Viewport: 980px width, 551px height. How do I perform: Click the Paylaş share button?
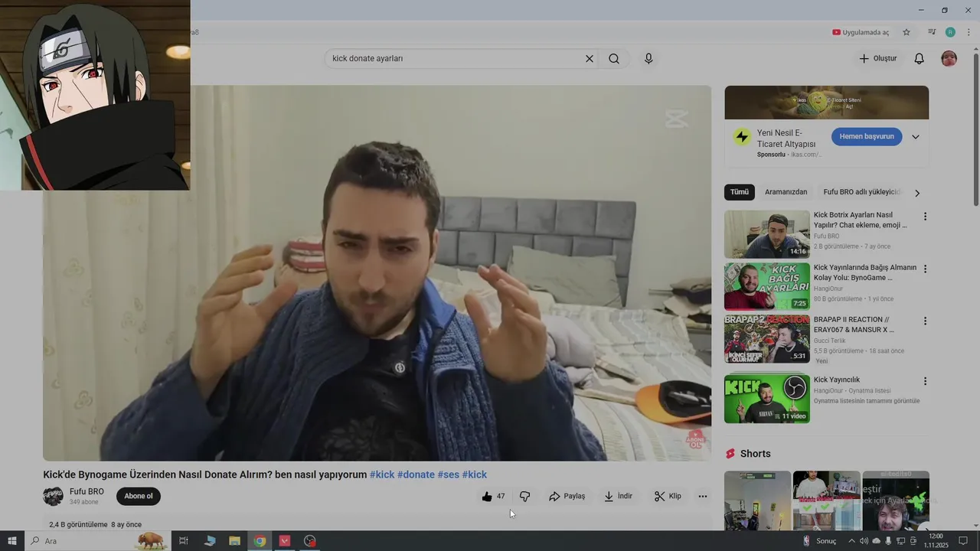tap(567, 496)
